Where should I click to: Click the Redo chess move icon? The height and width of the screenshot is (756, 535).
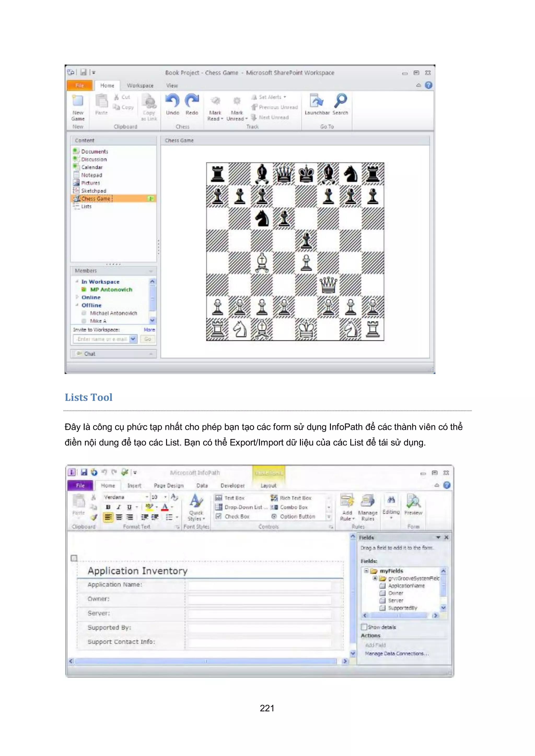192,101
